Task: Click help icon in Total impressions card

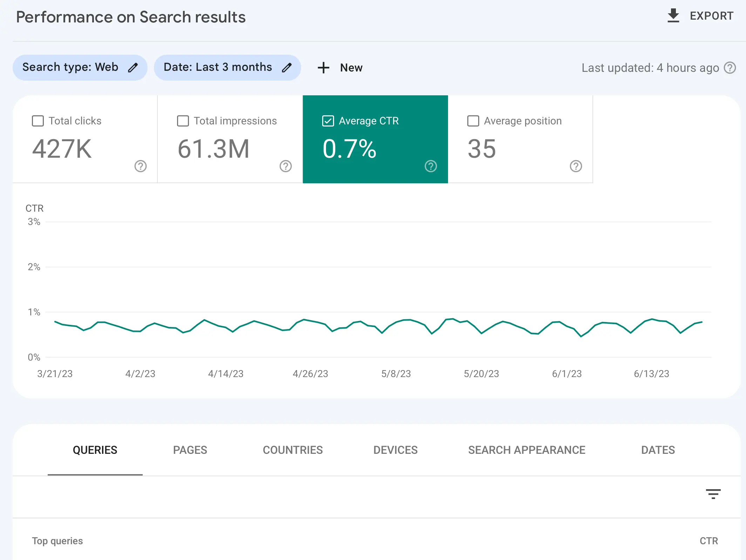Action: tap(286, 166)
